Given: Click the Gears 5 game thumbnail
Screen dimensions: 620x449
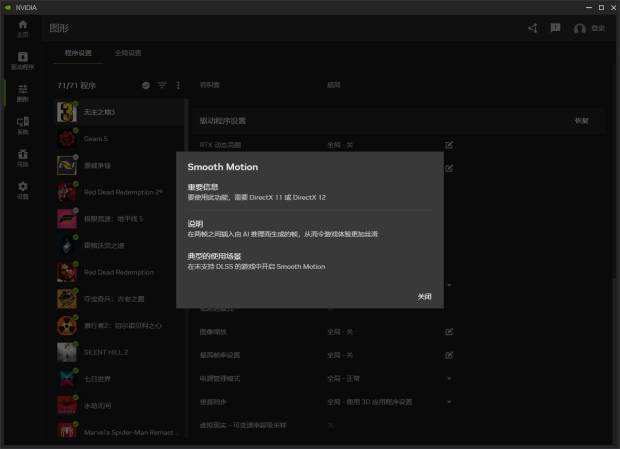Looking at the screenshot, I should click(67, 139).
